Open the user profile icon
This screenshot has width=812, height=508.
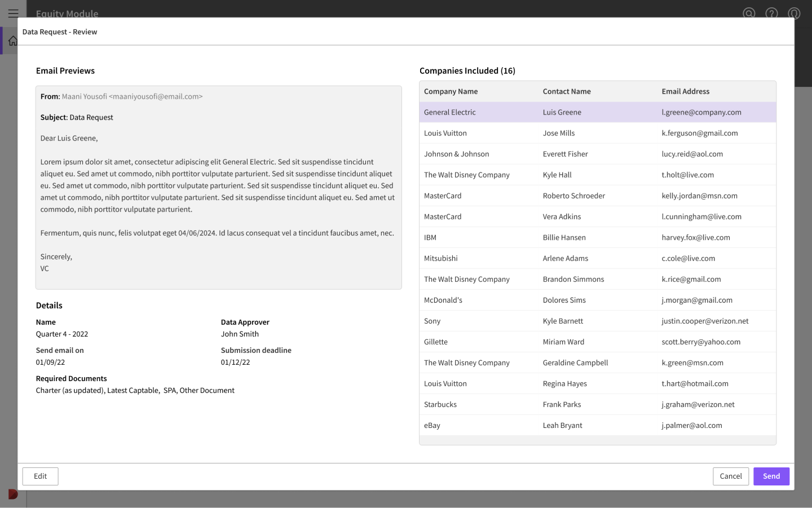pos(794,13)
